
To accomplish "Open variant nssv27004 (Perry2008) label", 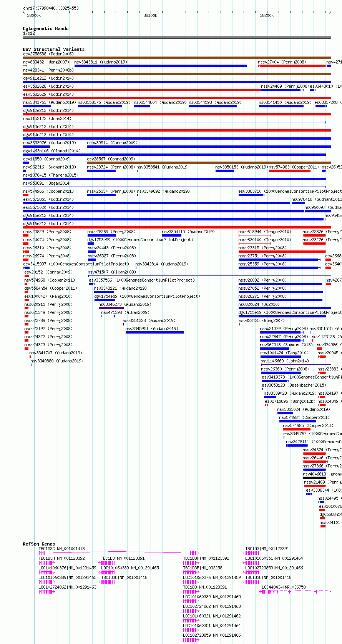I will tap(282, 62).
